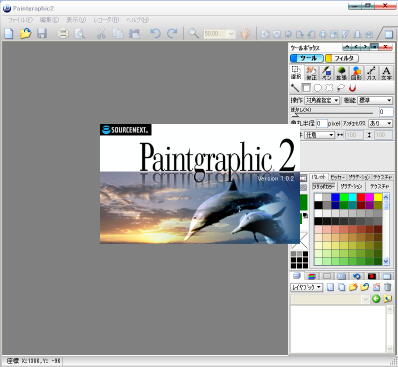Choose the 図形 shapes tool category
Screen dimensions: 398x367
pos(356,72)
